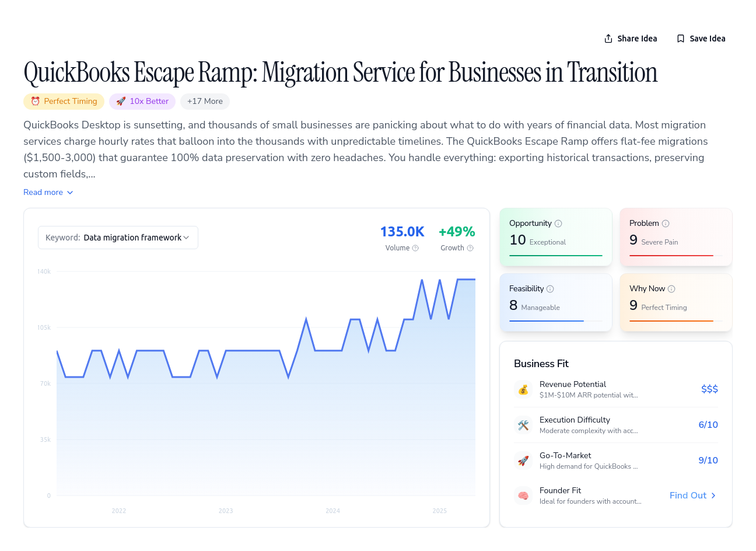The width and height of the screenshot is (756, 551).
Task: Click the money bag Revenue Potential icon
Action: click(523, 389)
